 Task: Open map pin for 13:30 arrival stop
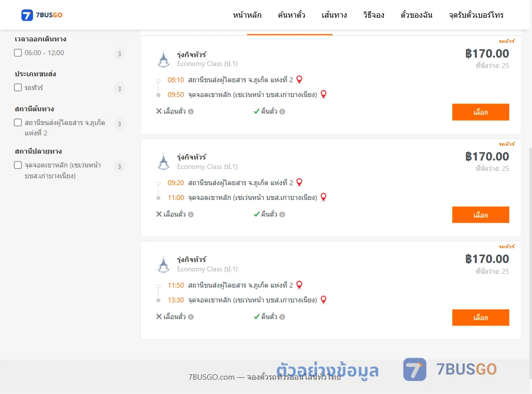(x=324, y=299)
